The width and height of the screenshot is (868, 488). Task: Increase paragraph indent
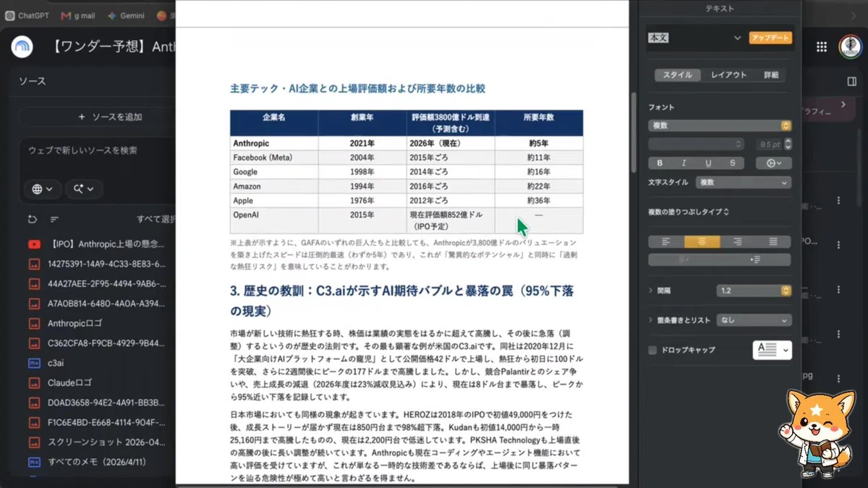pyautogui.click(x=756, y=260)
